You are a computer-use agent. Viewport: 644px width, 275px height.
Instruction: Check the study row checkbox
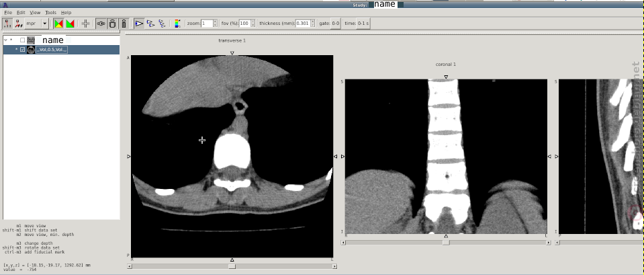coord(23,40)
